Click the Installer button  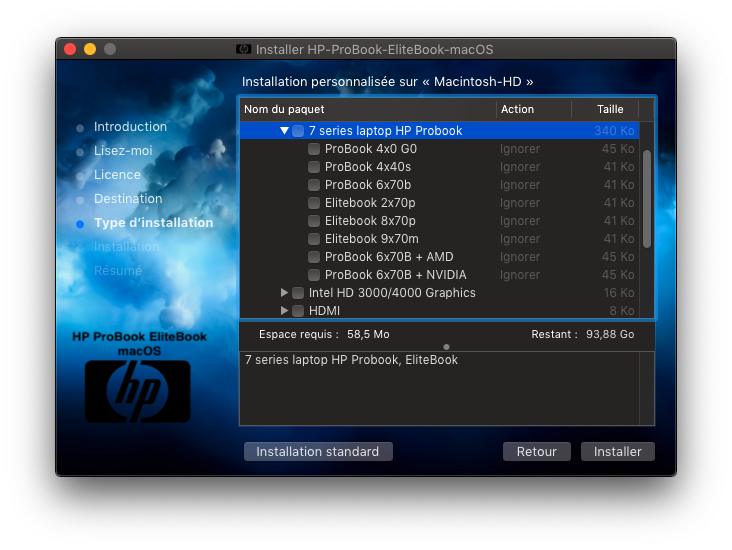pos(617,451)
